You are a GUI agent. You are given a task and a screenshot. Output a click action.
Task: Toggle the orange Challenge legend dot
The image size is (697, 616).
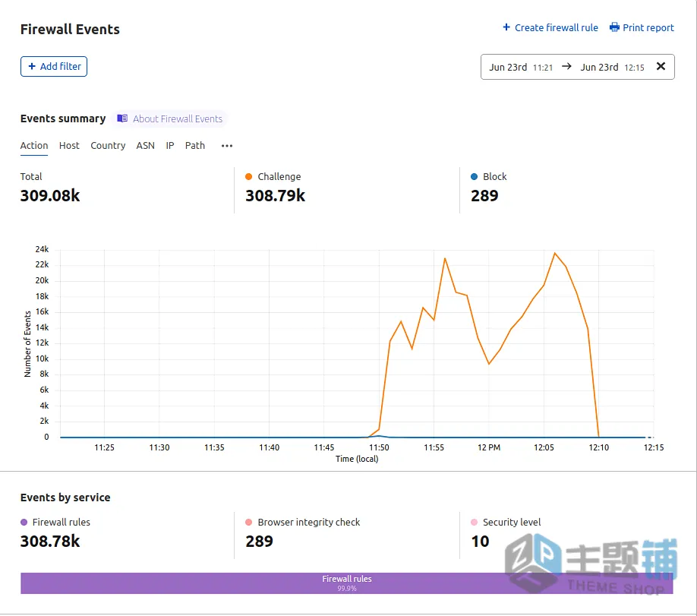pos(249,176)
